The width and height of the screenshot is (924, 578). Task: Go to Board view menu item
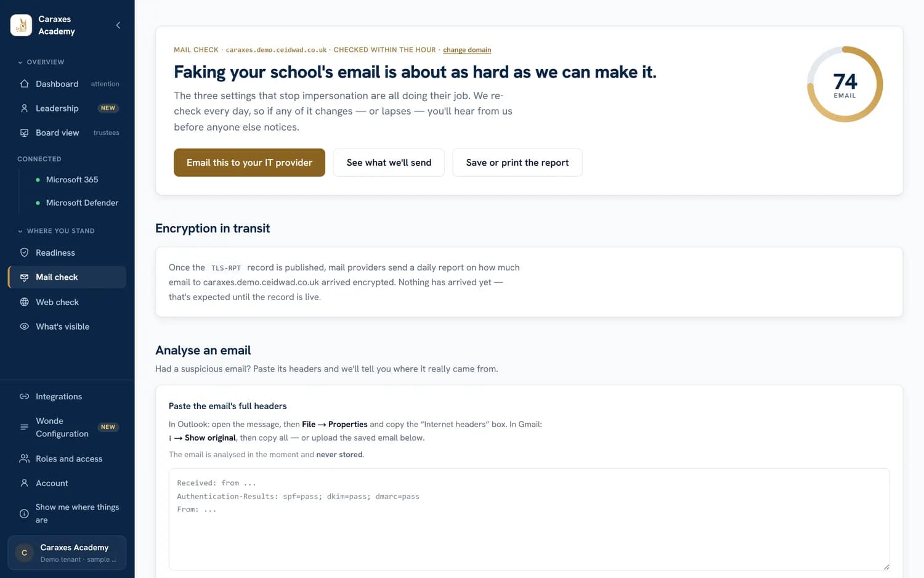[x=67, y=132]
